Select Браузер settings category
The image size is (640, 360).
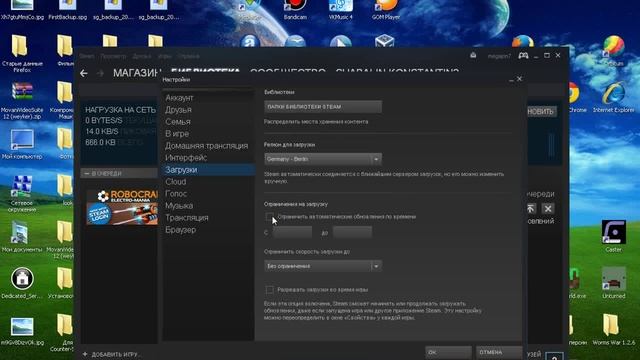[x=209, y=230]
